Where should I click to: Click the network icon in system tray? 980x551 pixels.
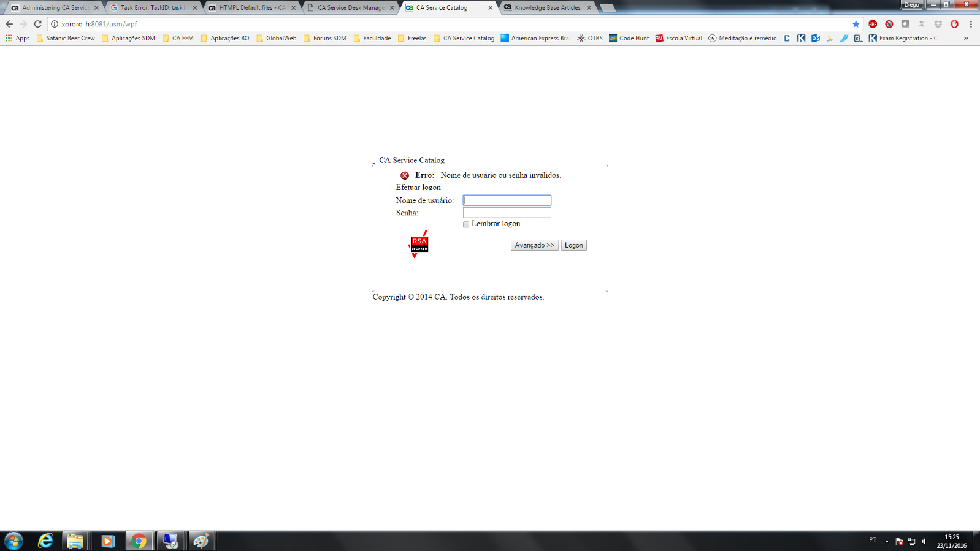click(x=912, y=541)
